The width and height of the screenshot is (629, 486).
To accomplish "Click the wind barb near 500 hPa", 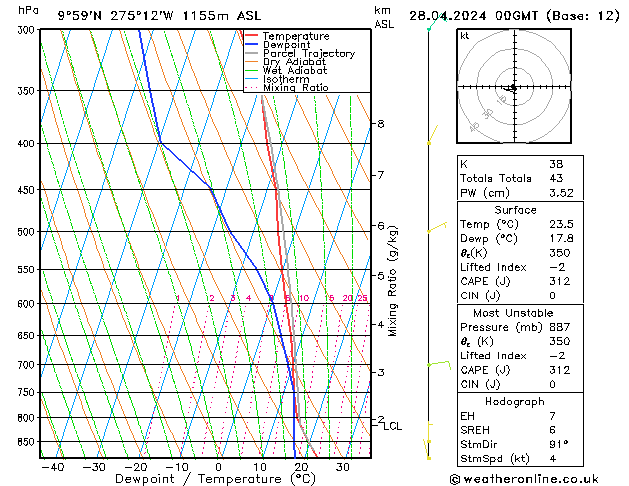I will (x=435, y=228).
